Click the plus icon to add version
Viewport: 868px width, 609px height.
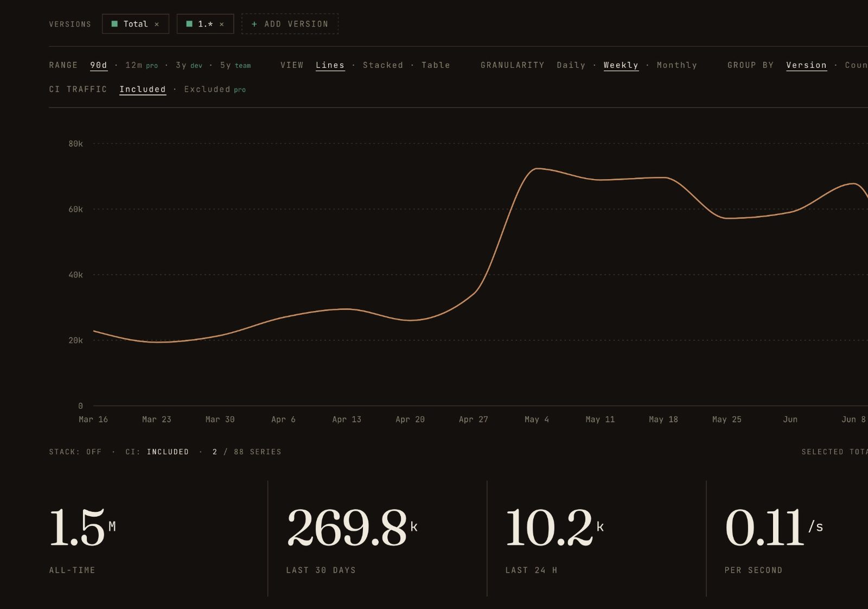click(x=254, y=24)
